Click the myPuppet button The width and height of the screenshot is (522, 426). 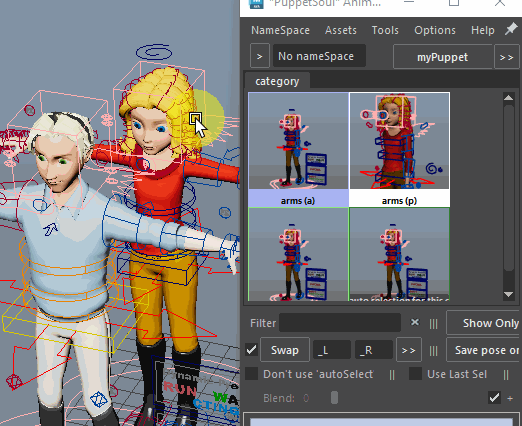coord(442,57)
